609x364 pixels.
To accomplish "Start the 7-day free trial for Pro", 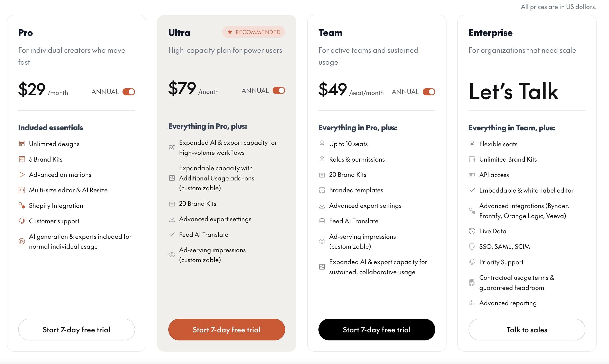I will click(76, 330).
